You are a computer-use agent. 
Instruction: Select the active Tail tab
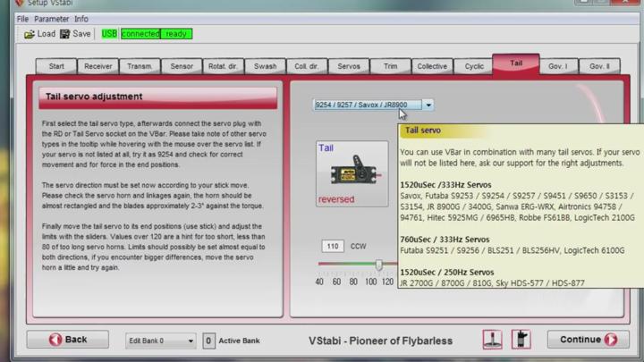click(516, 63)
